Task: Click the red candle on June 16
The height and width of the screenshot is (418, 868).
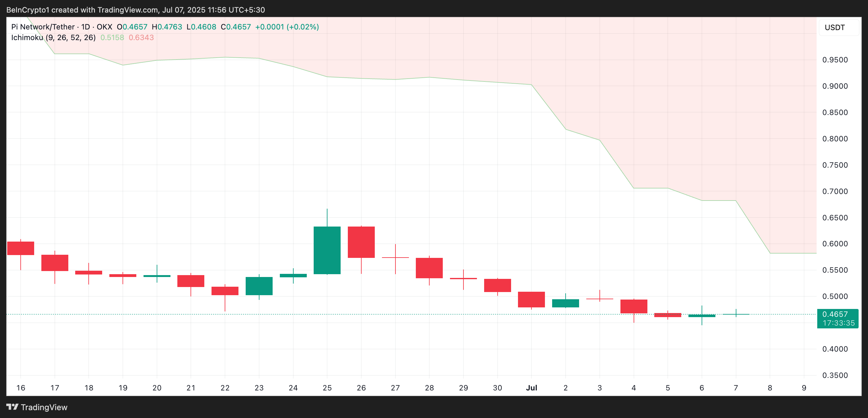Action: [x=21, y=248]
